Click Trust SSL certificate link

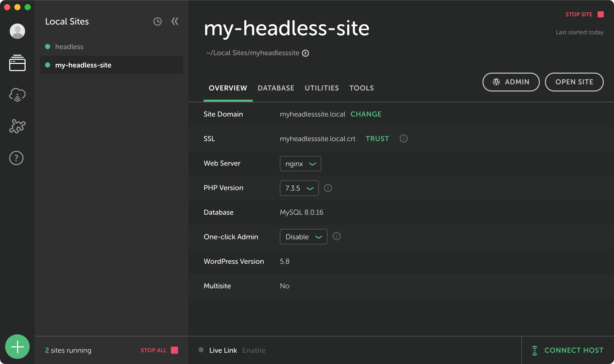click(377, 139)
